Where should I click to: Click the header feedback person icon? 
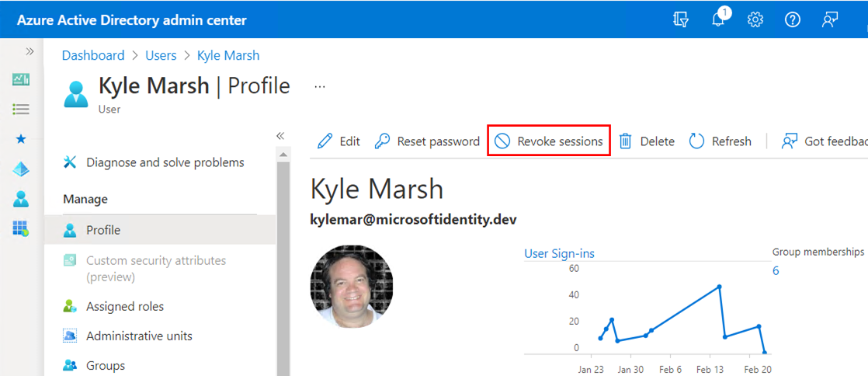[829, 20]
